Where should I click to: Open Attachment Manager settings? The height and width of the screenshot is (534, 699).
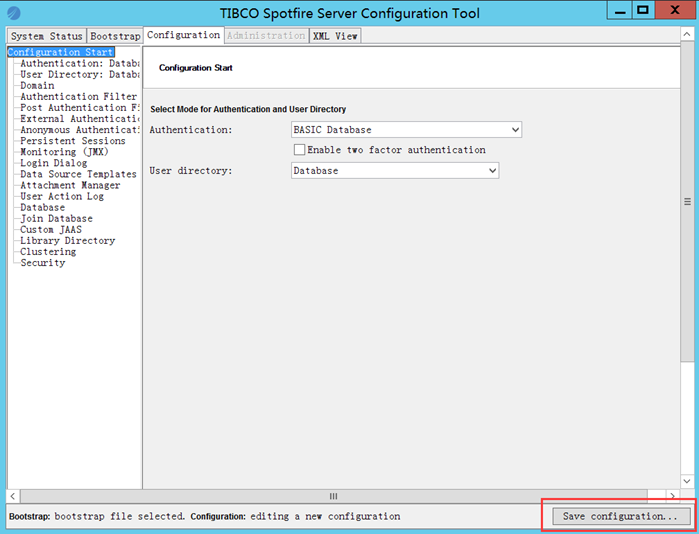point(70,185)
